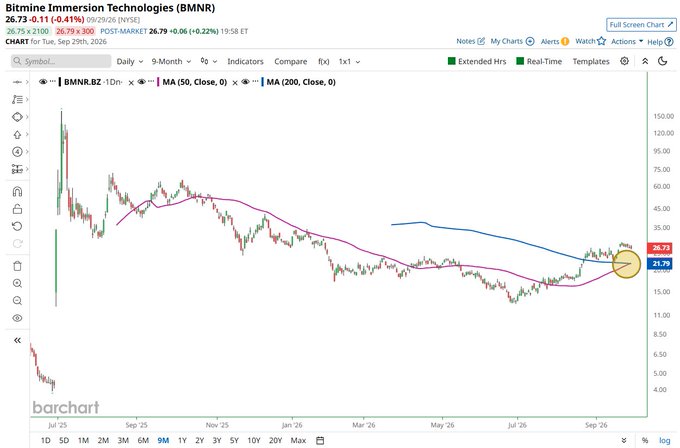Open Compare menu

(291, 62)
